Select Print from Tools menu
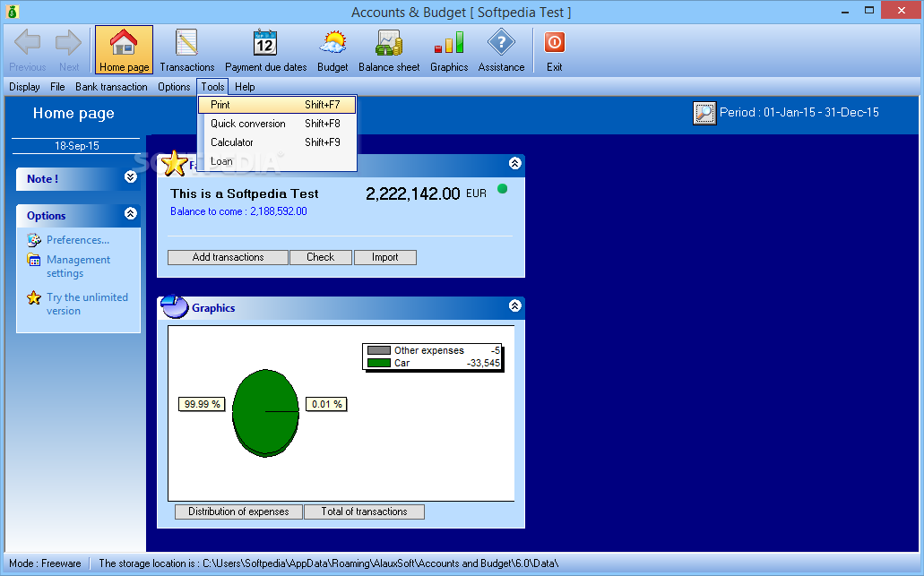Viewport: 924px width, 576px height. pos(277,105)
